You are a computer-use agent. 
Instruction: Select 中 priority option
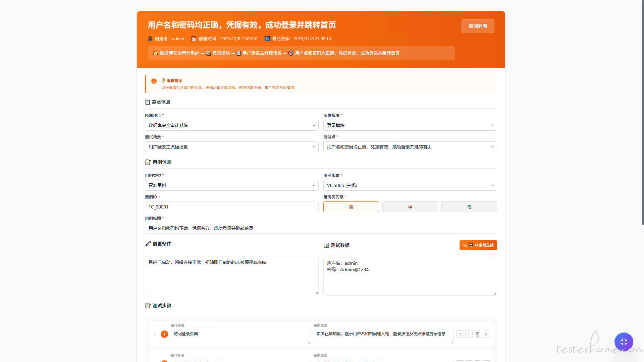410,207
